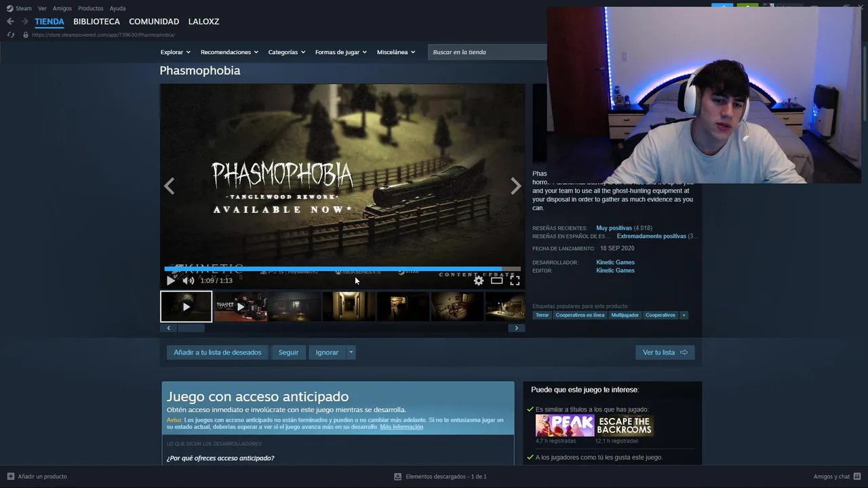Toggle theater mode on video
Image resolution: width=868 pixels, height=488 pixels.
tap(497, 281)
